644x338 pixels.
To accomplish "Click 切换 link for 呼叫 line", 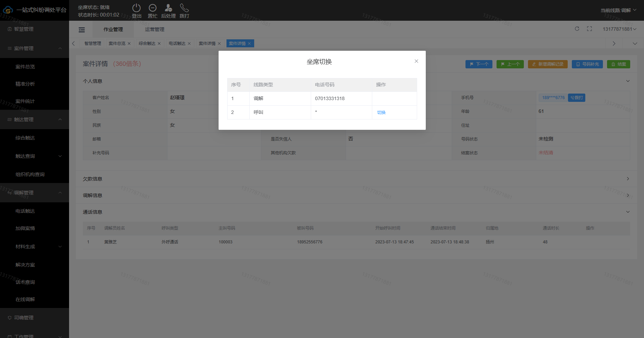I will 381,113.
